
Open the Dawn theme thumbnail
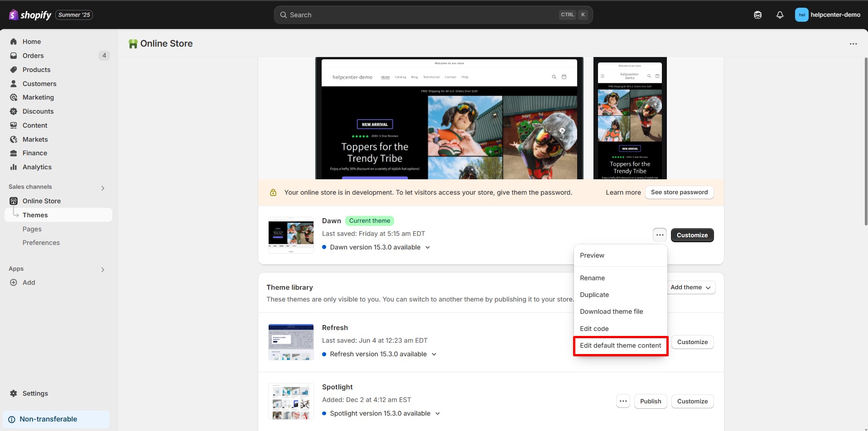tap(290, 234)
